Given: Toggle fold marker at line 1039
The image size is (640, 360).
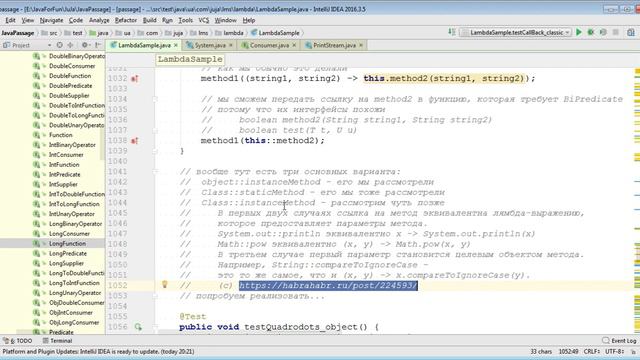Looking at the screenshot, I should (x=155, y=151).
